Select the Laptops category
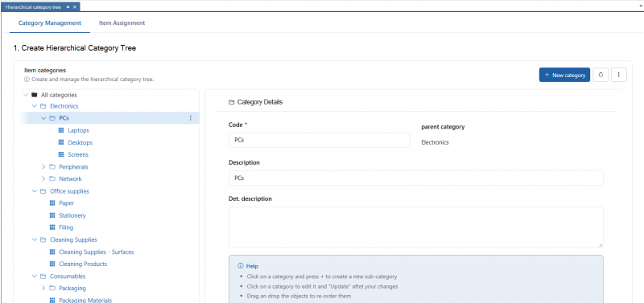The width and height of the screenshot is (644, 303). (78, 130)
